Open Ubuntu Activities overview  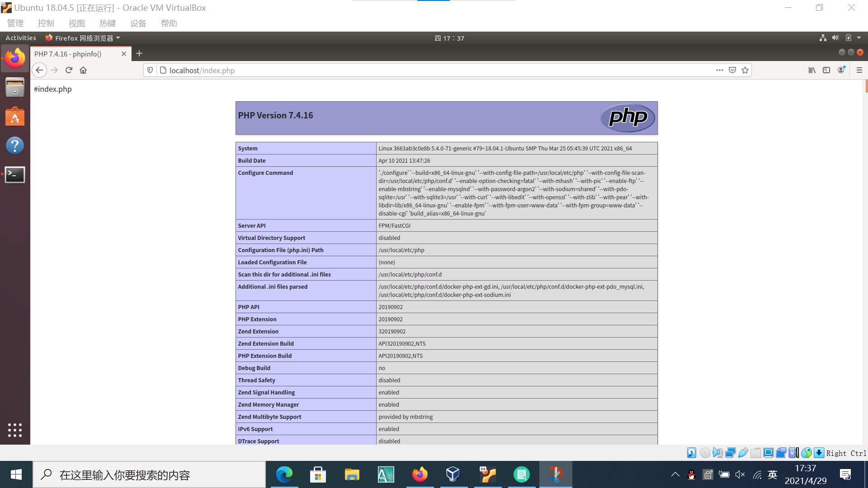[21, 38]
